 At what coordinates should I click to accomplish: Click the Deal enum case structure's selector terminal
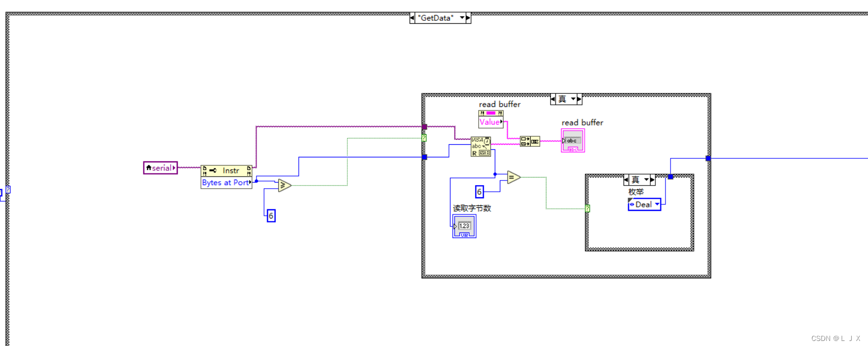coord(588,208)
